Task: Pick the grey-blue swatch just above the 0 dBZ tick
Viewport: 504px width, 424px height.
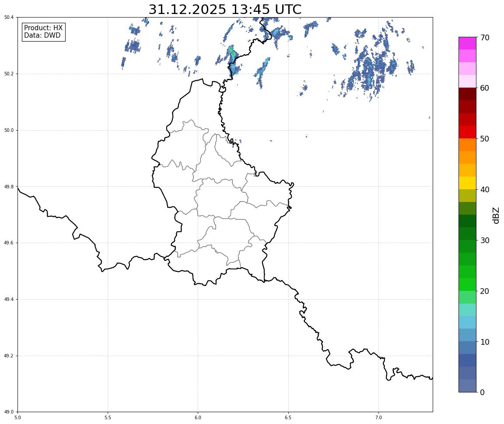Action: pos(467,386)
